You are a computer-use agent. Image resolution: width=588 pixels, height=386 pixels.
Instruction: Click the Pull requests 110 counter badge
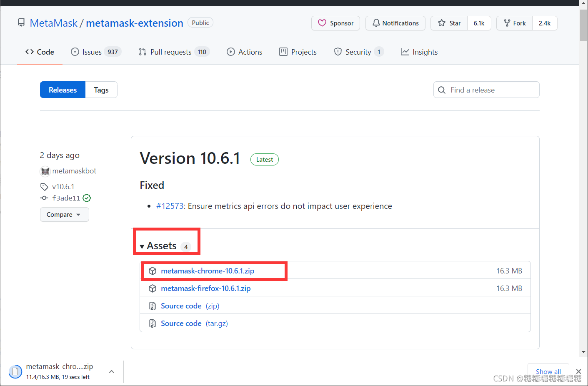(x=202, y=52)
